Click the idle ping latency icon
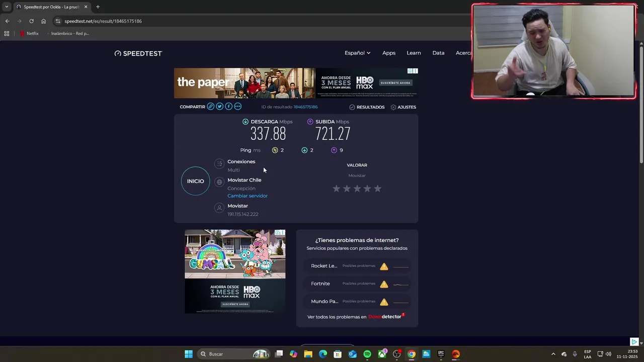The width and height of the screenshot is (644, 362). 275,150
